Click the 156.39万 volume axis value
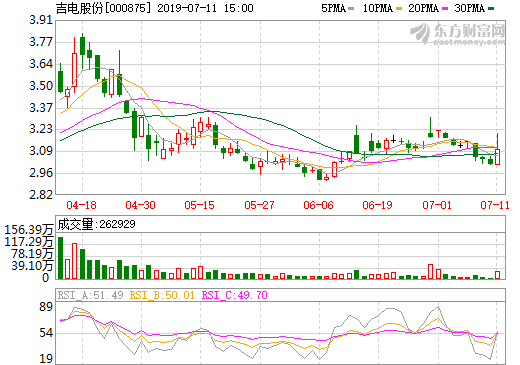This screenshot has width=520, height=365. pyautogui.click(x=29, y=230)
